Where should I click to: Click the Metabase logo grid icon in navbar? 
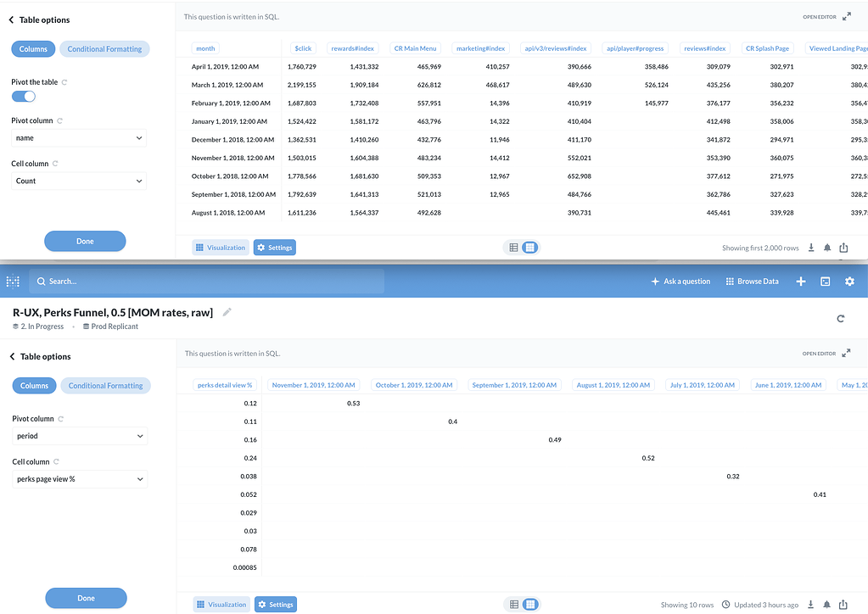pos(12,281)
